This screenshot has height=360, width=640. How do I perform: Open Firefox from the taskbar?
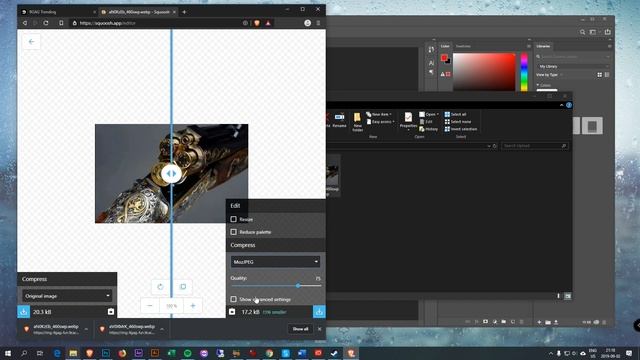pos(122,353)
